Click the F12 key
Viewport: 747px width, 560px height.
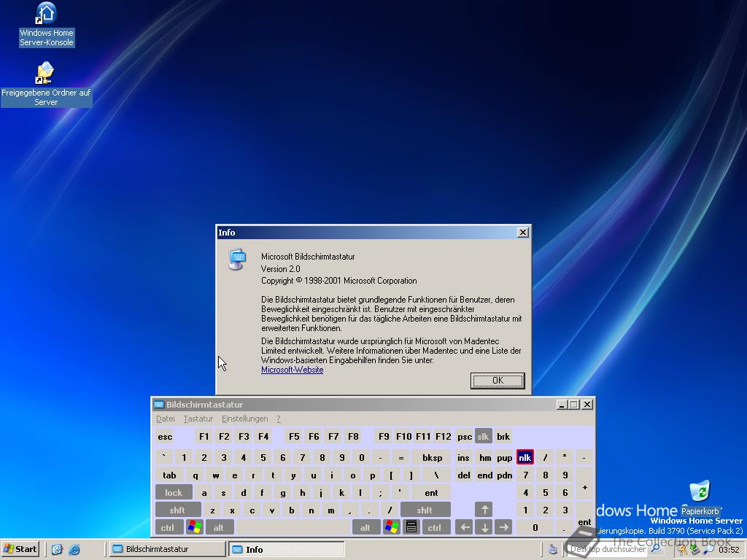pos(443,436)
